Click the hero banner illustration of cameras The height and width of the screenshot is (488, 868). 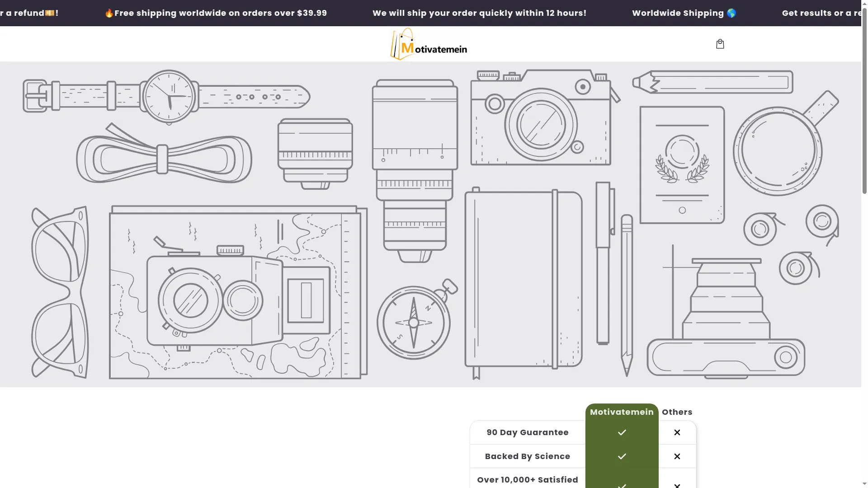point(430,224)
